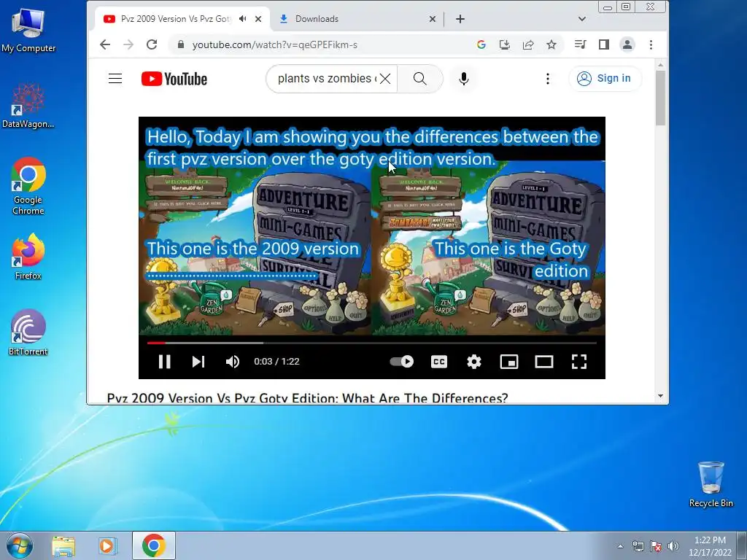Open the video settings gear
The width and height of the screenshot is (747, 560).
(x=473, y=362)
